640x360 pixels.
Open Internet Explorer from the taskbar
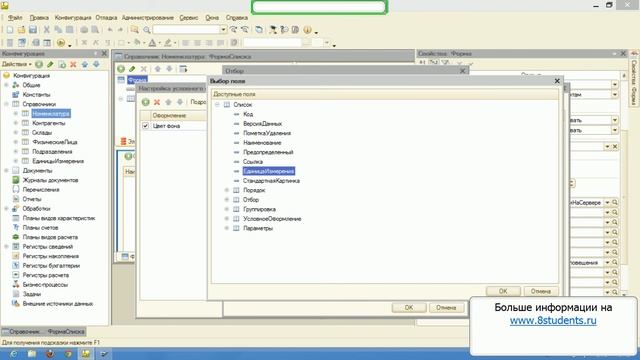[x=13, y=353]
